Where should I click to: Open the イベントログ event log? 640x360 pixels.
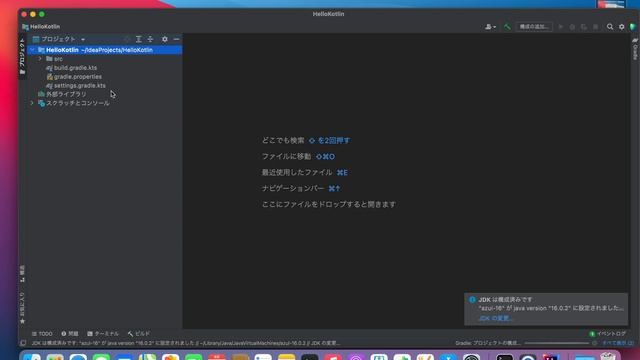point(607,333)
